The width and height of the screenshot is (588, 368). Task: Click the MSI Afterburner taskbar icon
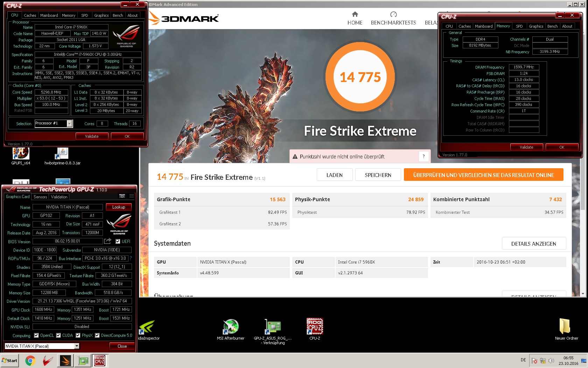tap(48, 360)
